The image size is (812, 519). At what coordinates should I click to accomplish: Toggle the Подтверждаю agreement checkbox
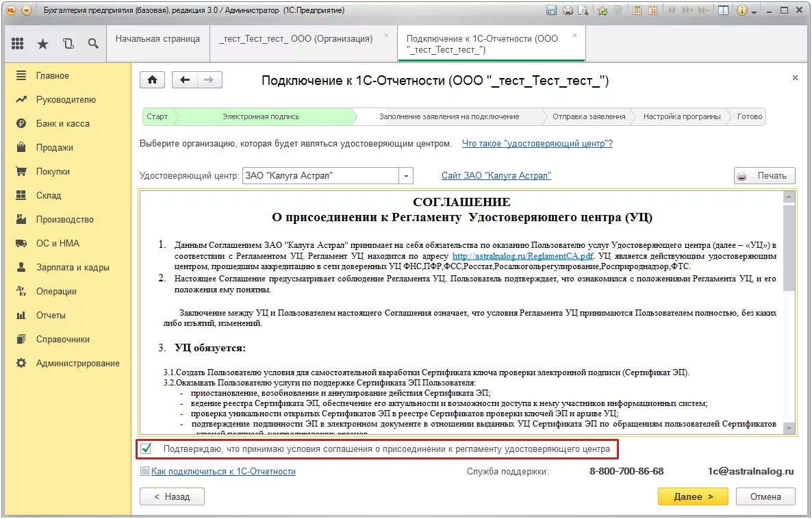[x=147, y=448]
